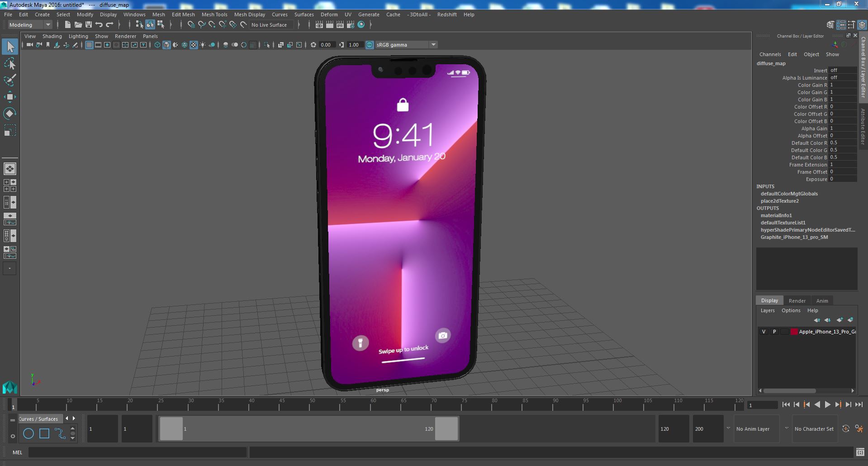The width and height of the screenshot is (868, 466).
Task: Render the current frame
Action: coord(330,25)
